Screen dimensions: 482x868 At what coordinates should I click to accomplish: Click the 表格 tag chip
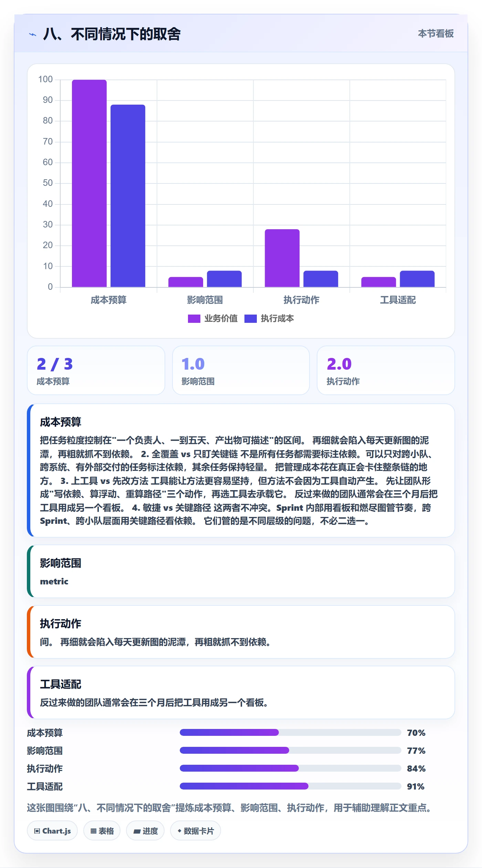click(x=102, y=831)
